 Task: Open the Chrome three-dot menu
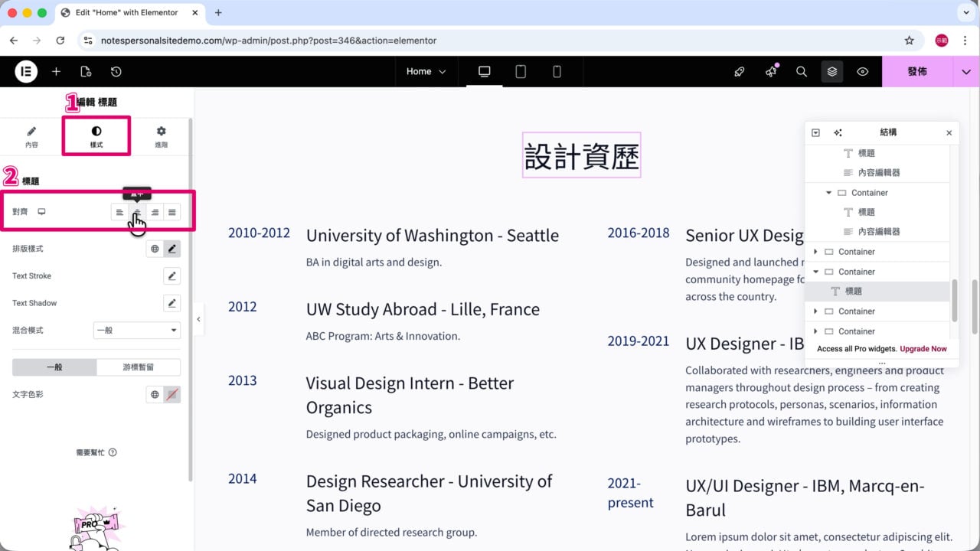(x=965, y=41)
